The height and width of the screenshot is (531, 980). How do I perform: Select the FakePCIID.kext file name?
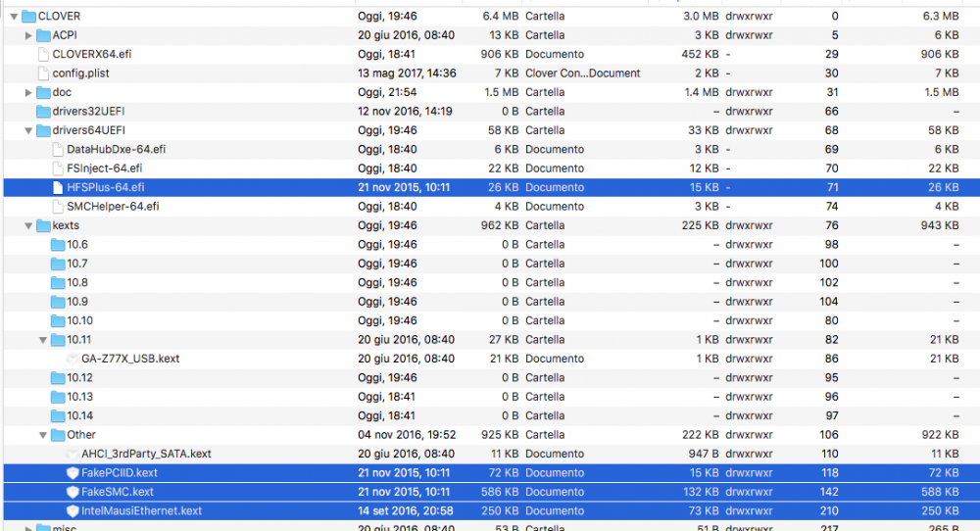click(x=120, y=473)
